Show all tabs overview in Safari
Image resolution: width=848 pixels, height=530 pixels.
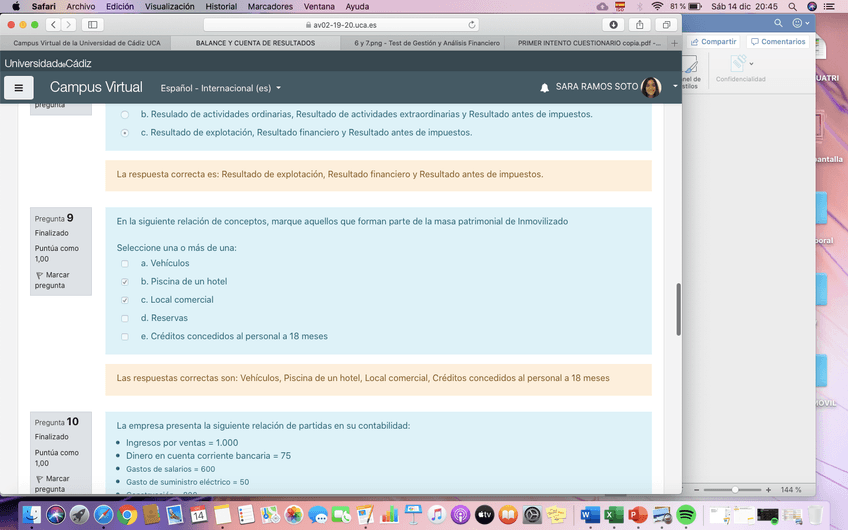pyautogui.click(x=666, y=24)
